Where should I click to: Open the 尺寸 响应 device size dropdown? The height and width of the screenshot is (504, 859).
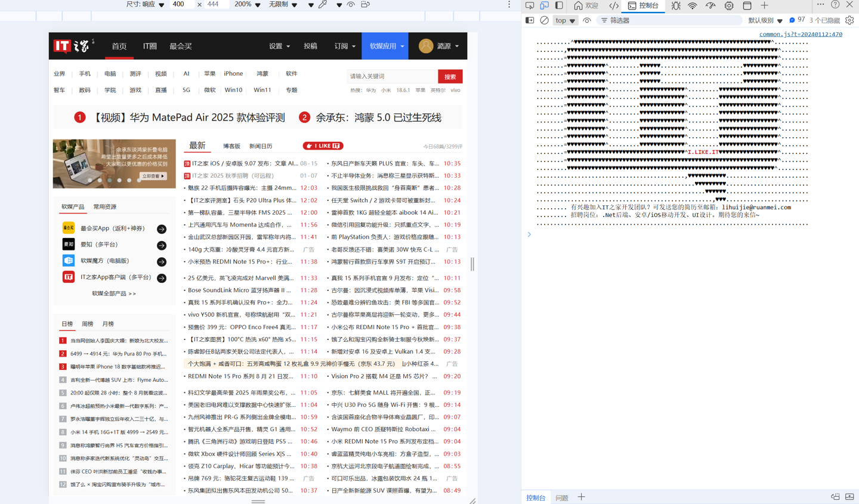[146, 4]
